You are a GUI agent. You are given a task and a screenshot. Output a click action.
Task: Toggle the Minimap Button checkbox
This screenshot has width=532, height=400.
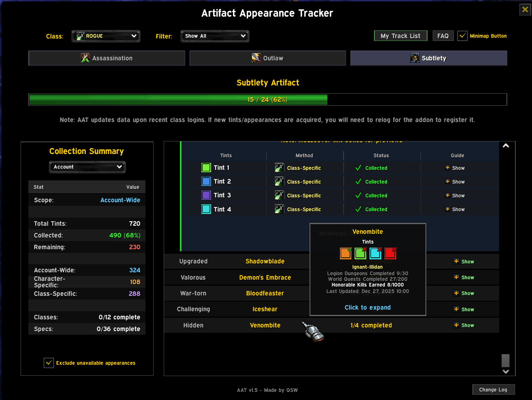[462, 36]
